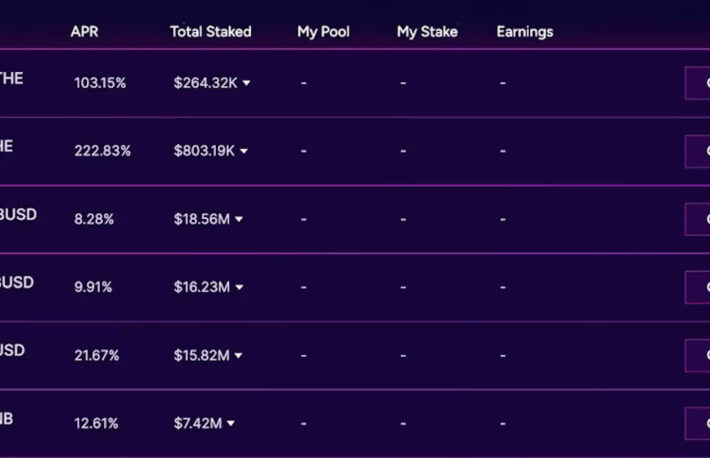Screen dimensions: 710x458
Task: Expand the $803.19K total staked dropdown arrow
Action: 244,151
